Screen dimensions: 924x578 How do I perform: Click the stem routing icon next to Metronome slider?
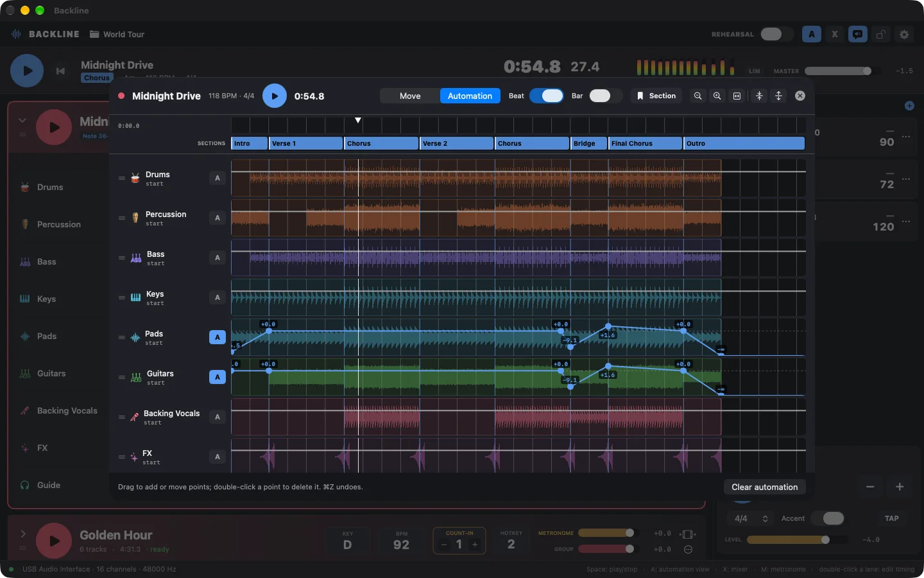click(688, 534)
